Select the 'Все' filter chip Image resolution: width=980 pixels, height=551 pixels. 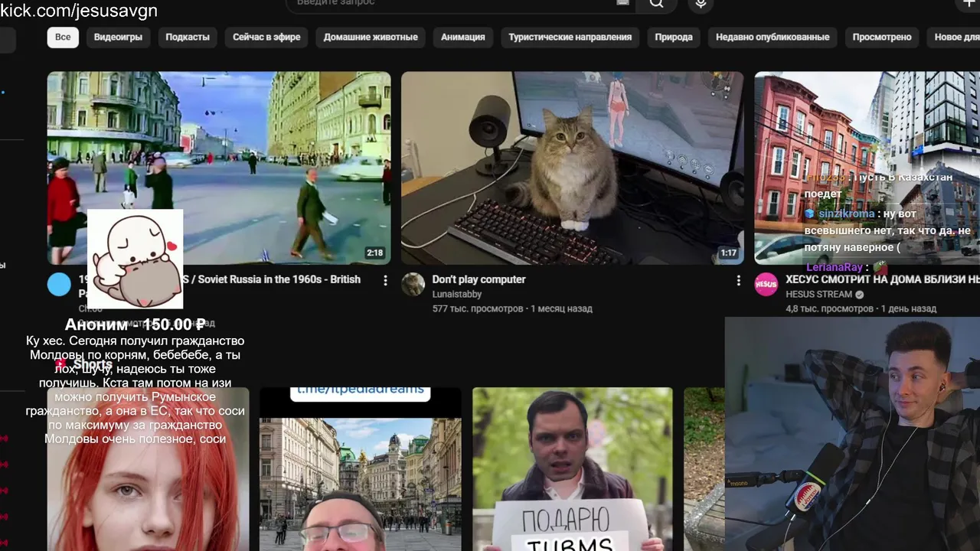coord(63,37)
